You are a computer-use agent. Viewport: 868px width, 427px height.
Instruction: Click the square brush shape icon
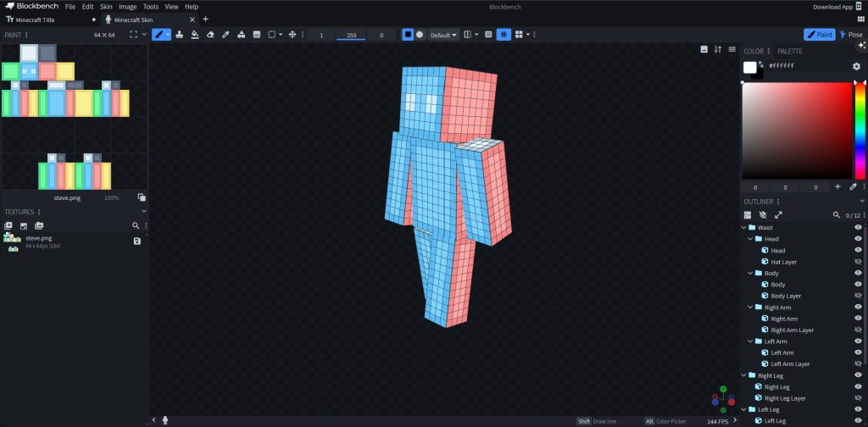click(408, 35)
